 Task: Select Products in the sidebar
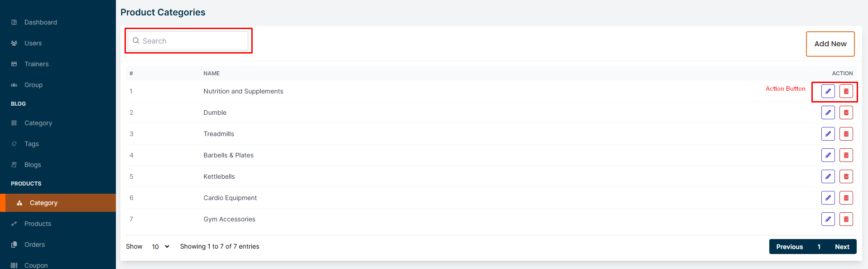[38, 224]
